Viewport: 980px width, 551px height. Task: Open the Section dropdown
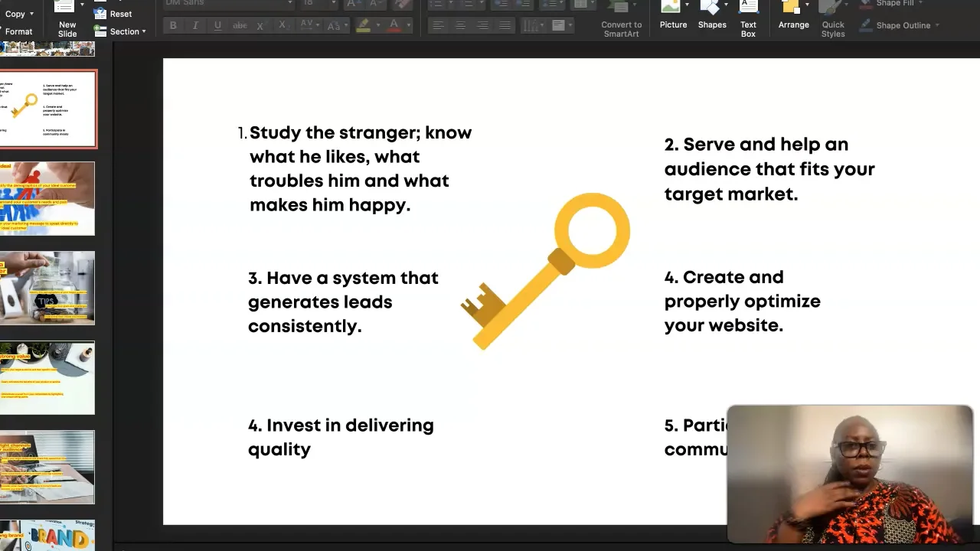click(x=120, y=31)
